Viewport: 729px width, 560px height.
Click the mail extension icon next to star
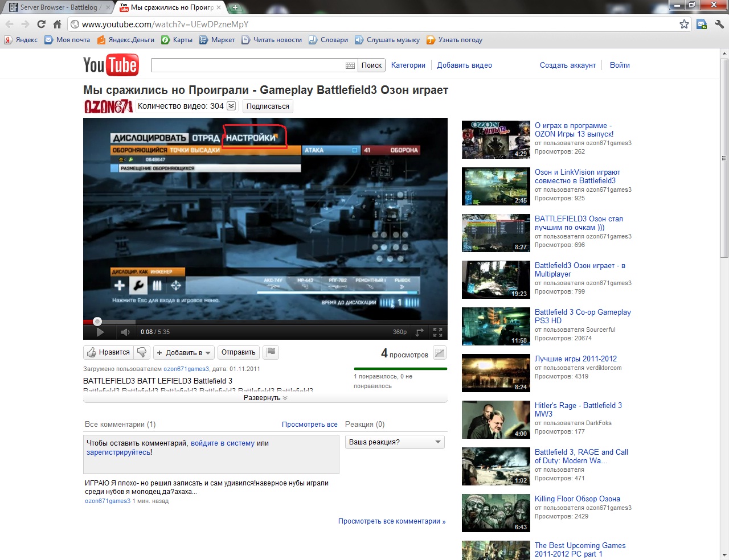pyautogui.click(x=702, y=24)
